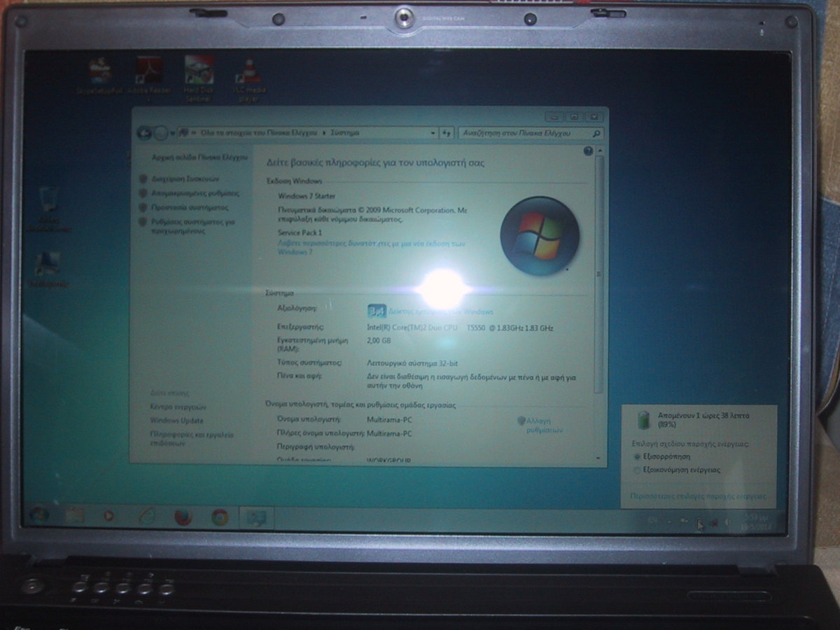Screen dimensions: 840x630
Task: Click the 2,00 GB installed memory value
Action: click(x=379, y=340)
